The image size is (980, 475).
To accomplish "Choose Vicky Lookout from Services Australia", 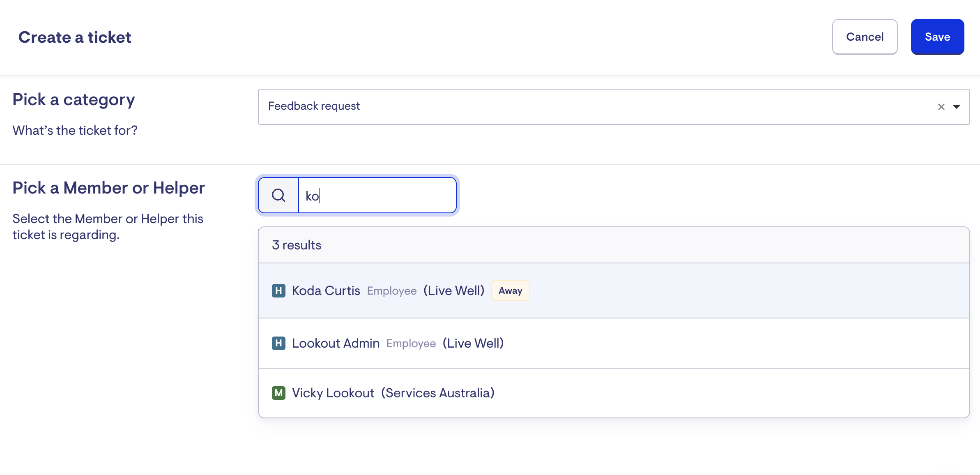I will click(333, 393).
